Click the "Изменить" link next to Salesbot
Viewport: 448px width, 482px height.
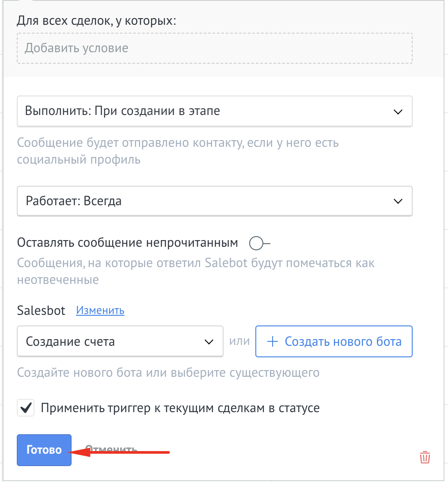(100, 310)
